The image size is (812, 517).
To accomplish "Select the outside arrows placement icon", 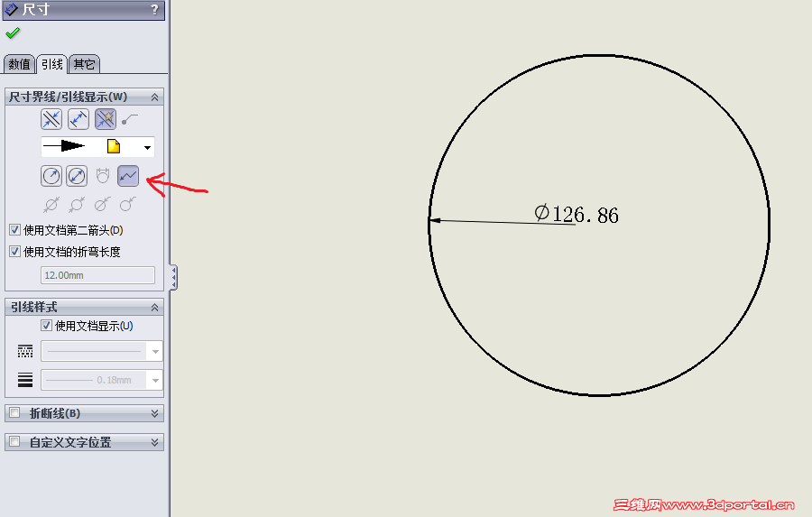I will 51,119.
